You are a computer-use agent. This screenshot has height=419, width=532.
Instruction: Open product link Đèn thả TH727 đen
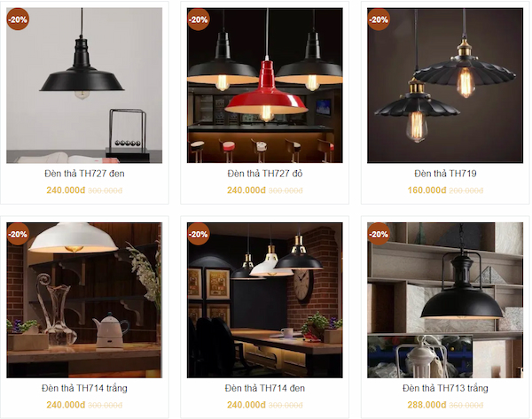coord(84,174)
